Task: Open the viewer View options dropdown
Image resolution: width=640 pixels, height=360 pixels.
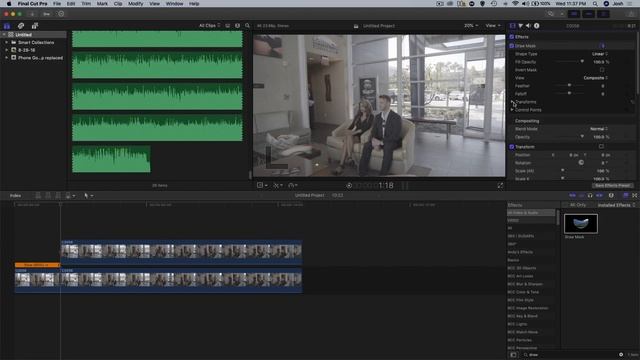Action: coord(493,26)
